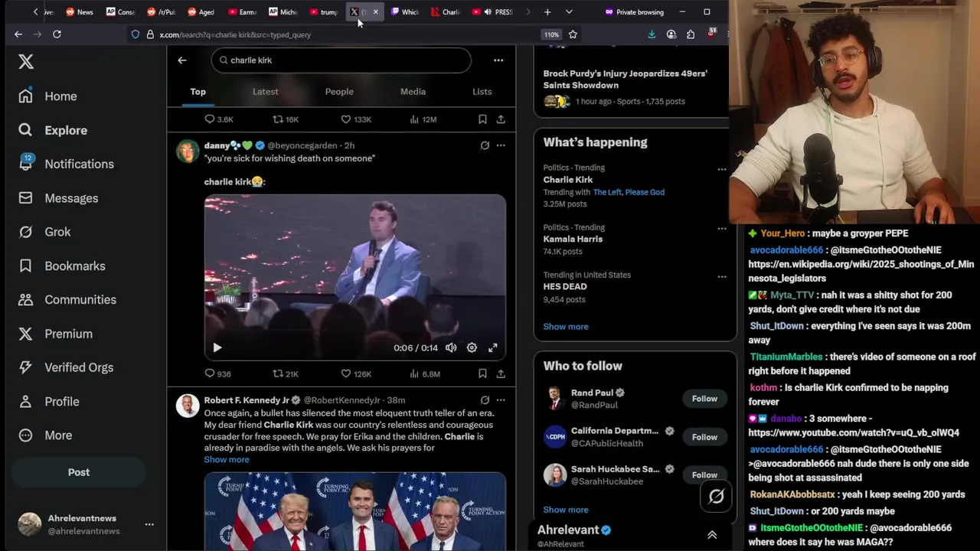Open Kamala Harris trend options menu
Screen dimensions: 980x551
721,229
